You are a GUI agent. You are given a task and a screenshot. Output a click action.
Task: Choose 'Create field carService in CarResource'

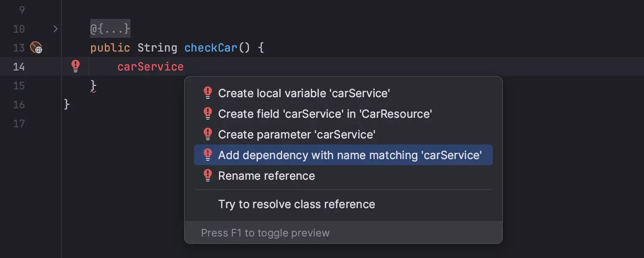point(325,114)
